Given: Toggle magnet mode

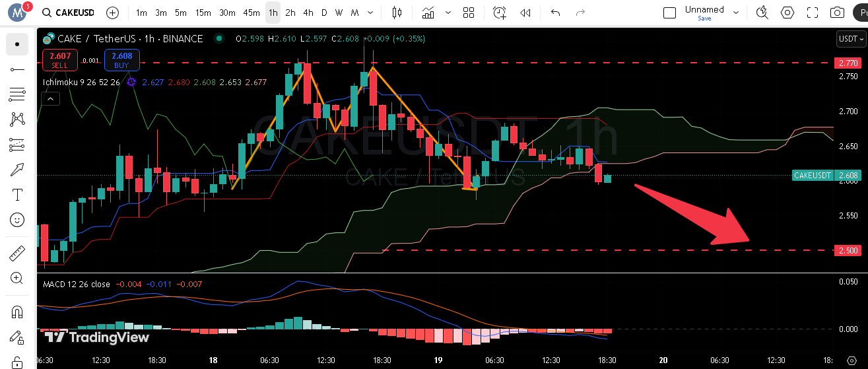Looking at the screenshot, I should [17, 312].
